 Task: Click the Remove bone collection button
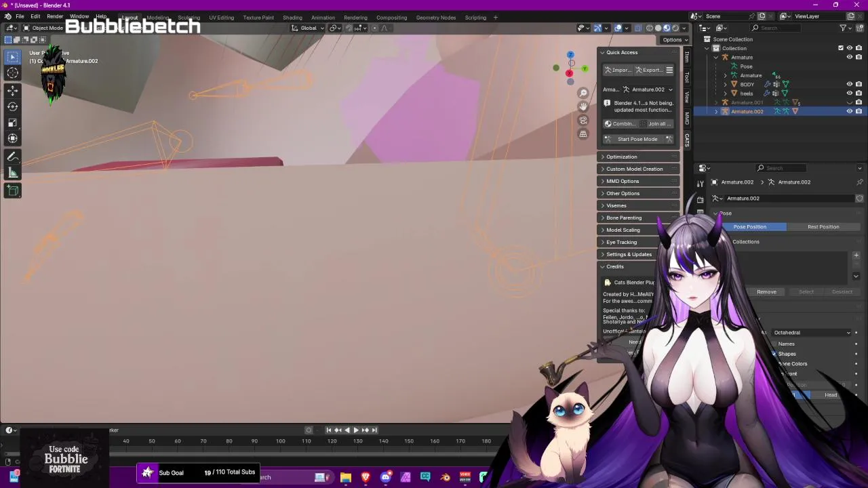[x=766, y=291]
